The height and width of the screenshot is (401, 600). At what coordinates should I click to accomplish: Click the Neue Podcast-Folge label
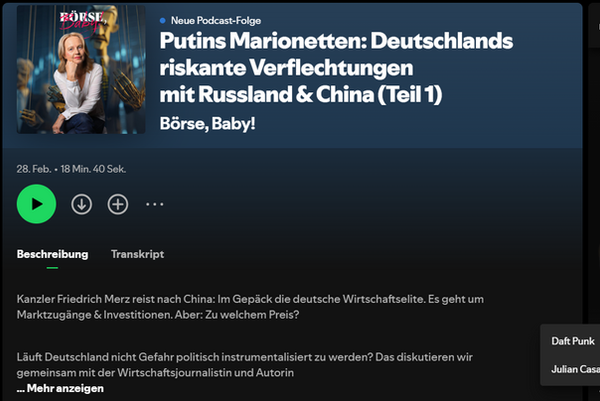coord(216,20)
